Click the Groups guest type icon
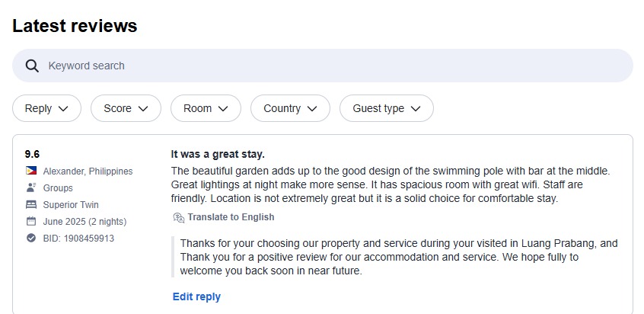The width and height of the screenshot is (644, 314). 31,187
